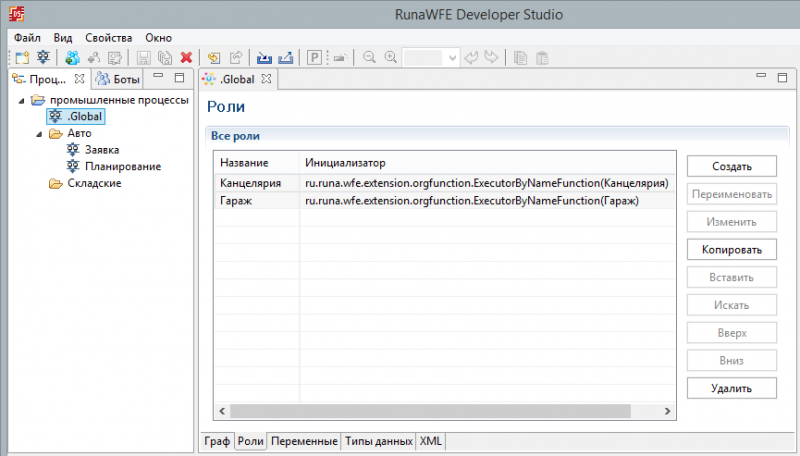This screenshot has height=456, width=800.
Task: Click the blue import process icon
Action: (264, 58)
